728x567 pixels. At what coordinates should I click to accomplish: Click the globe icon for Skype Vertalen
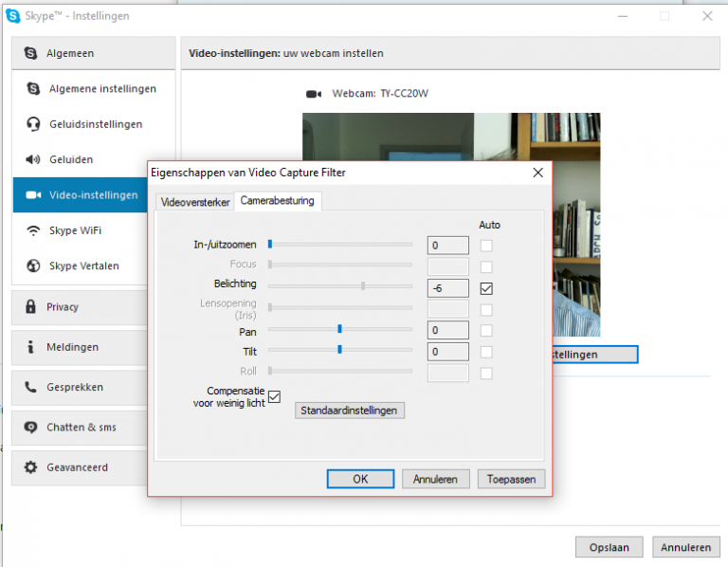(33, 266)
